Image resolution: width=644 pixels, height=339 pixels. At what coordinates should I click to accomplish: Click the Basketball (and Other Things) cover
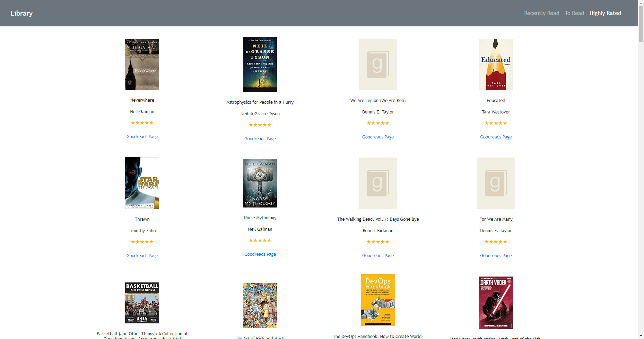coord(142,303)
